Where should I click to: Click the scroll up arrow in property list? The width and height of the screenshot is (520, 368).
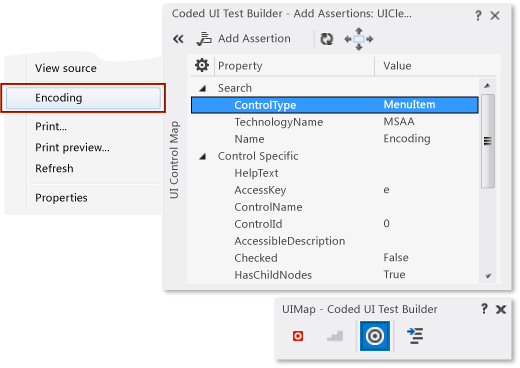487,86
